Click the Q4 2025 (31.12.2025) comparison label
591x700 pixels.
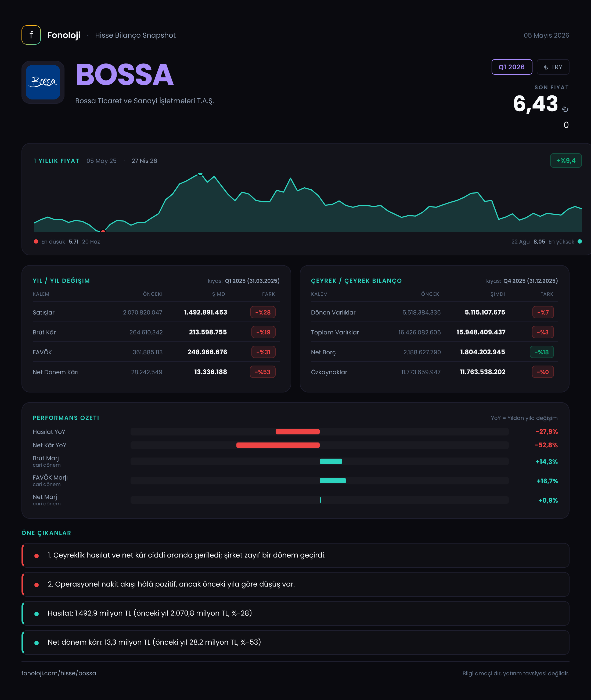pos(531,281)
